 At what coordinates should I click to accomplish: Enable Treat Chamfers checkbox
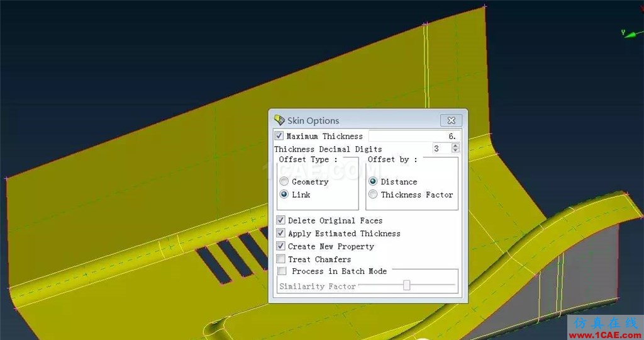[x=280, y=259]
